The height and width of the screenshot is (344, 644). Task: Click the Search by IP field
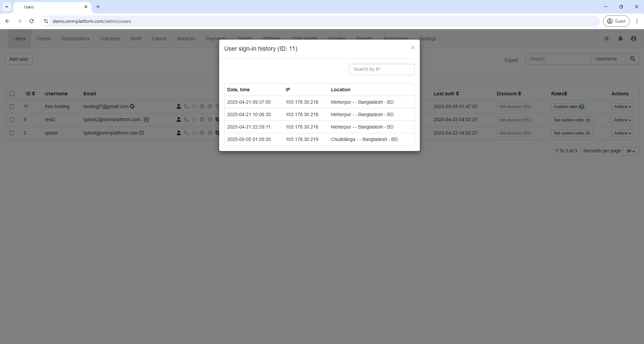382,69
